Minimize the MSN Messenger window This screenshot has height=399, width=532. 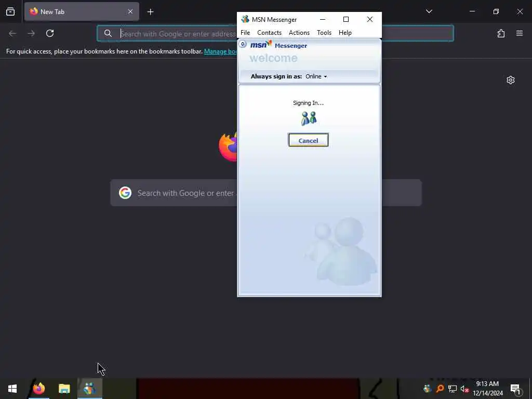pyautogui.click(x=323, y=19)
